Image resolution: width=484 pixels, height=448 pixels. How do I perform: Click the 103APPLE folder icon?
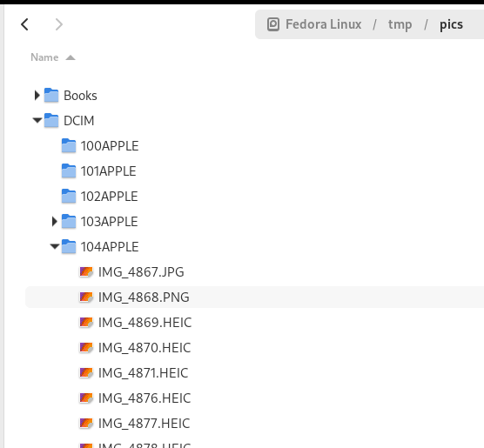(x=69, y=222)
